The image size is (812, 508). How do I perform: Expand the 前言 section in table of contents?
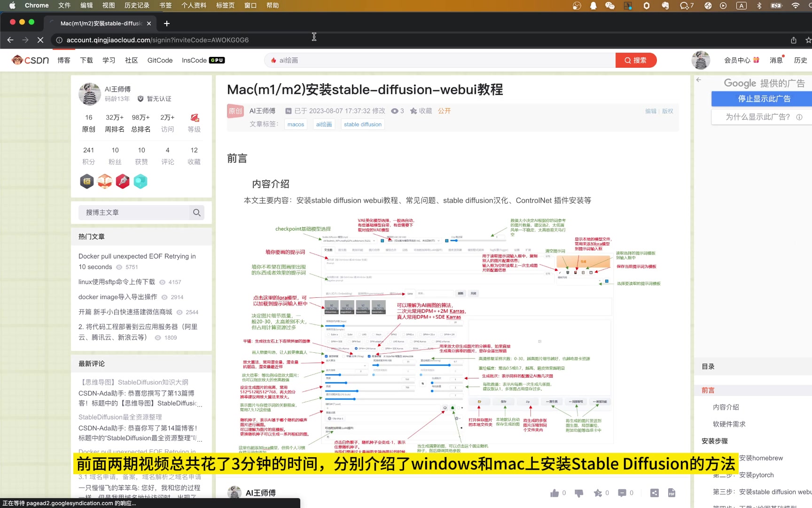click(708, 390)
